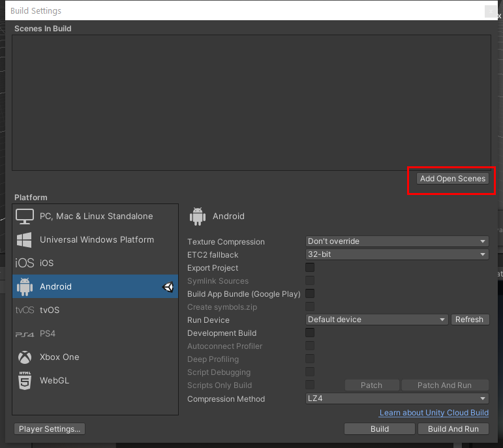
Task: Select the PC, Mac & Linux Standalone monitor icon
Action: point(25,217)
